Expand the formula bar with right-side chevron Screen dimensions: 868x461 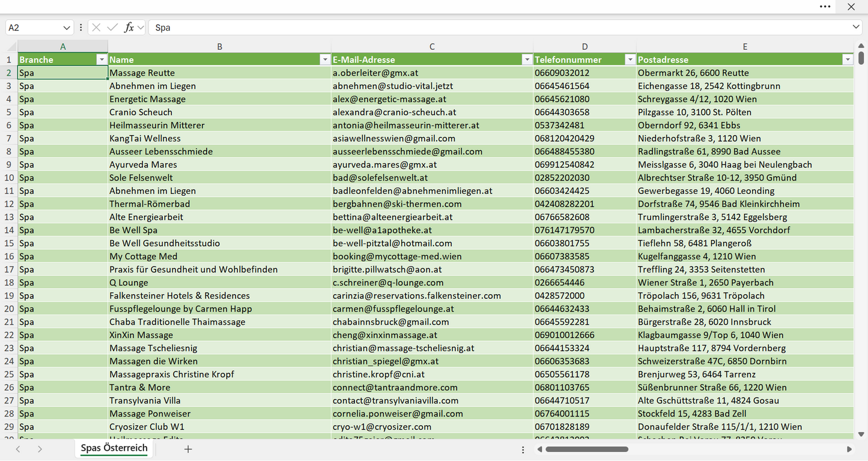click(x=856, y=28)
